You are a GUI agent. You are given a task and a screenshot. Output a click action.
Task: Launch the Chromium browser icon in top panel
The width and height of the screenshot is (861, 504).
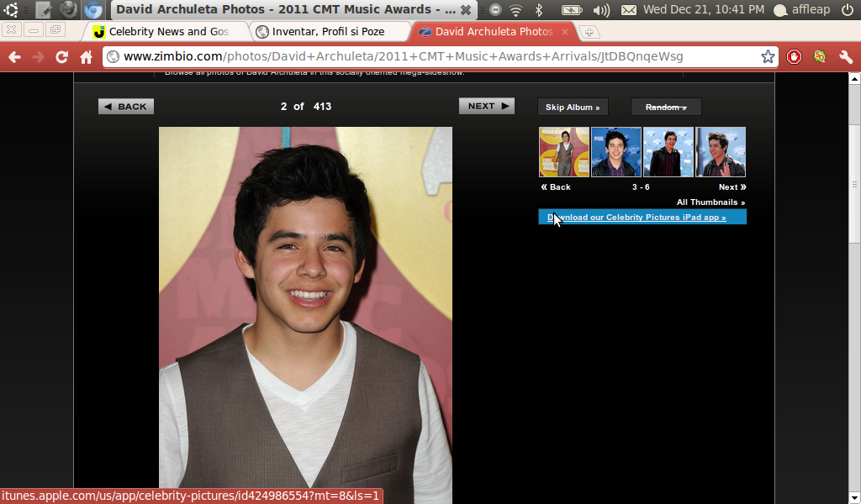pos(92,9)
